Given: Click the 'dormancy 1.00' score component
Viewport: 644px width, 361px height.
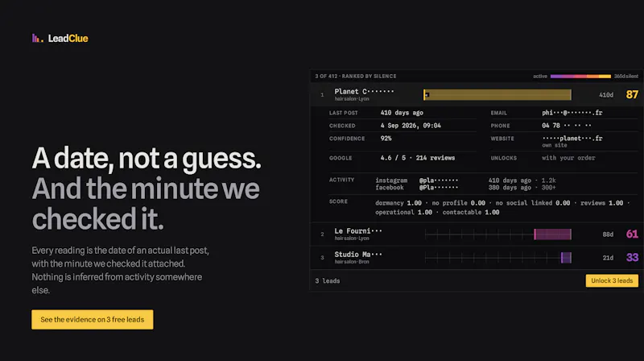Looking at the screenshot, I should tap(398, 203).
